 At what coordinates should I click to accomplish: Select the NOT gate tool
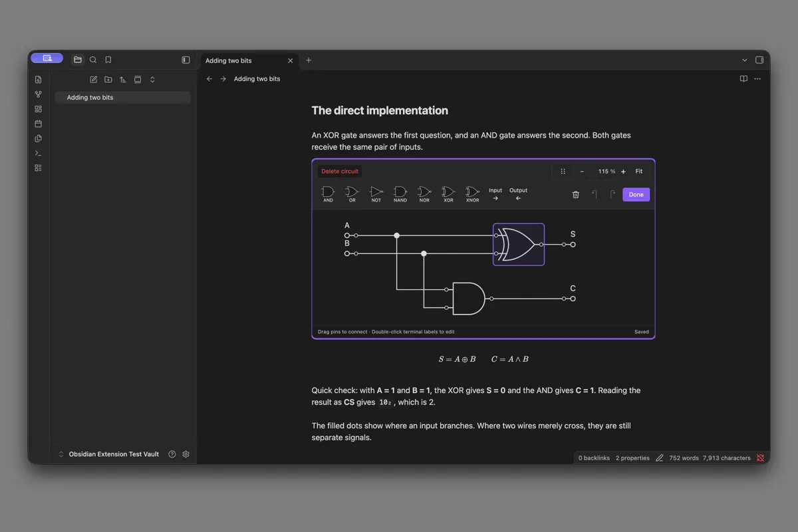[376, 194]
